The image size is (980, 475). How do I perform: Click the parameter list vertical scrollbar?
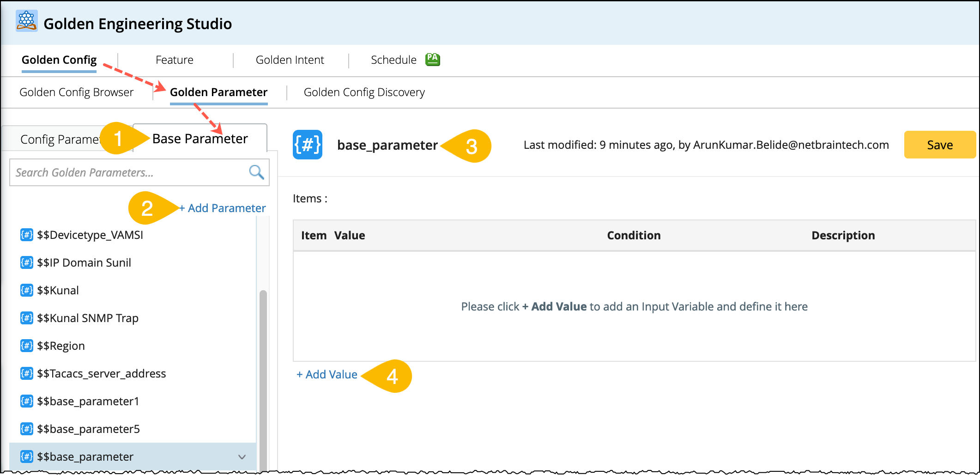pyautogui.click(x=263, y=370)
